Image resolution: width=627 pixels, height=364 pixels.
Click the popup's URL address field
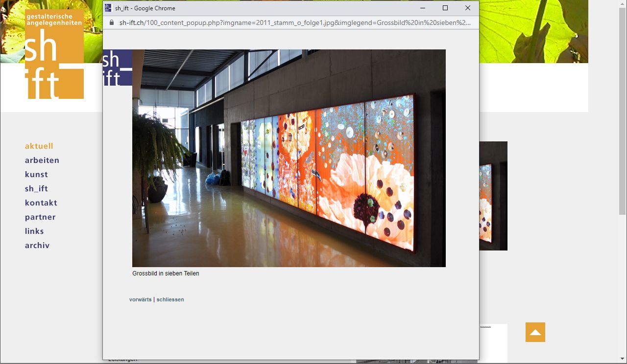pos(294,23)
